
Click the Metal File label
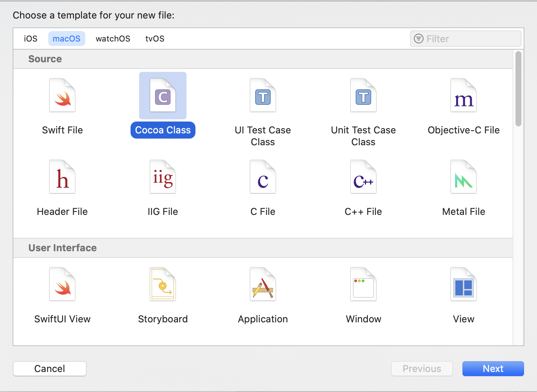tap(464, 212)
